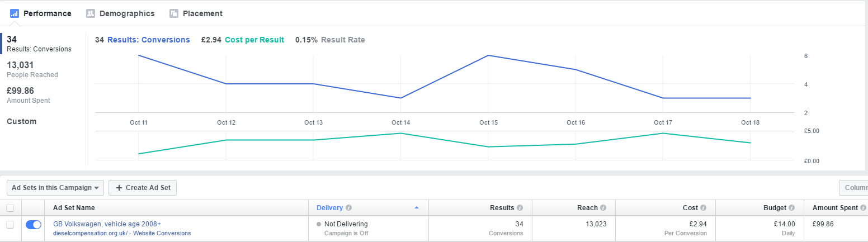Switch to the Placement tab
The width and height of the screenshot is (868, 242).
pyautogui.click(x=196, y=13)
